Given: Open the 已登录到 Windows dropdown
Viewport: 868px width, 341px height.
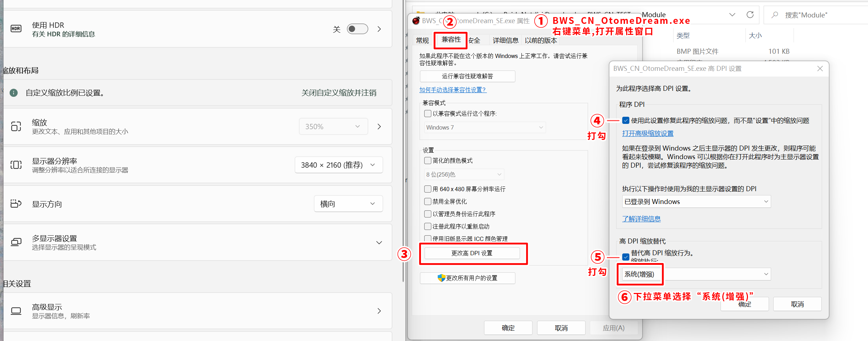Looking at the screenshot, I should point(696,201).
